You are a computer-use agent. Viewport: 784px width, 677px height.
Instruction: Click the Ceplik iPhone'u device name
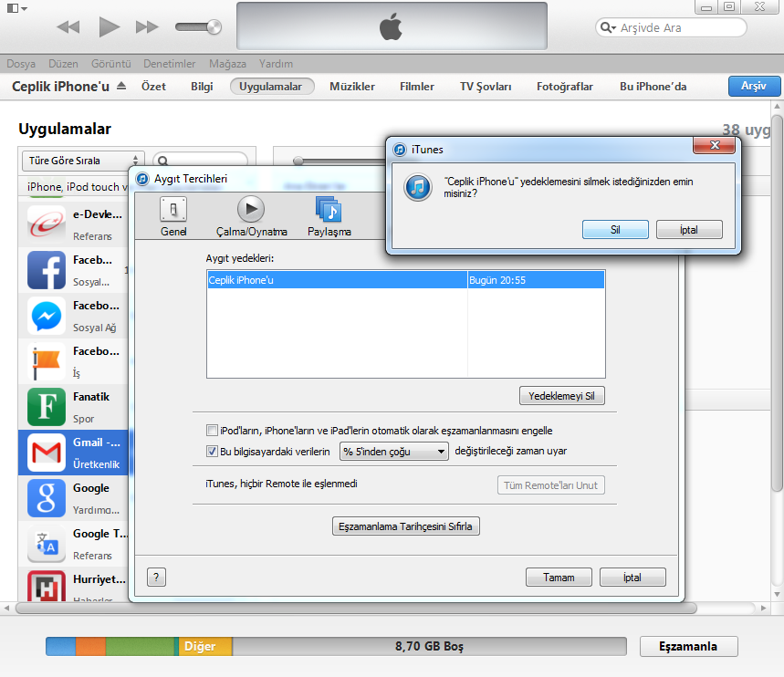tap(60, 87)
